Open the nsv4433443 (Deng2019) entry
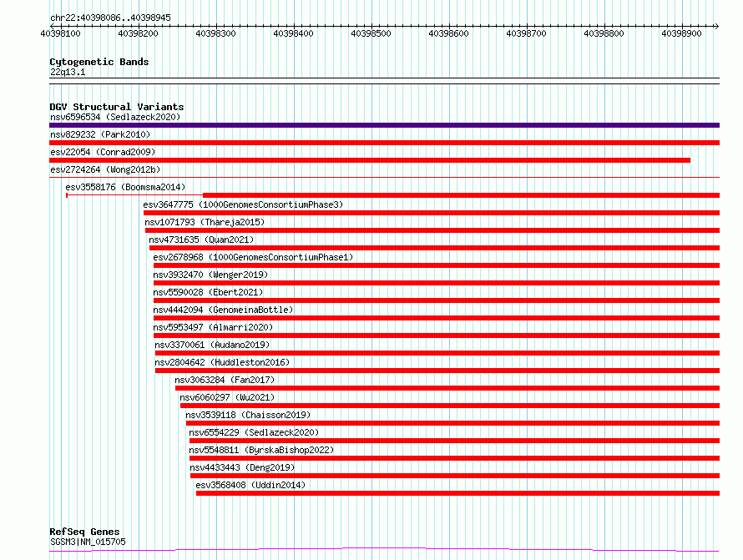The height and width of the screenshot is (560, 743). click(242, 467)
